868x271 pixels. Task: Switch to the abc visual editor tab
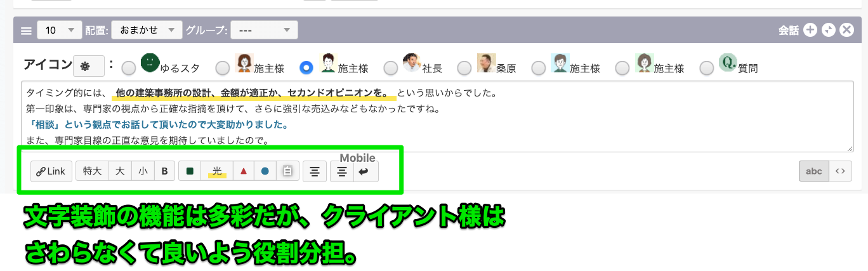[x=813, y=171]
